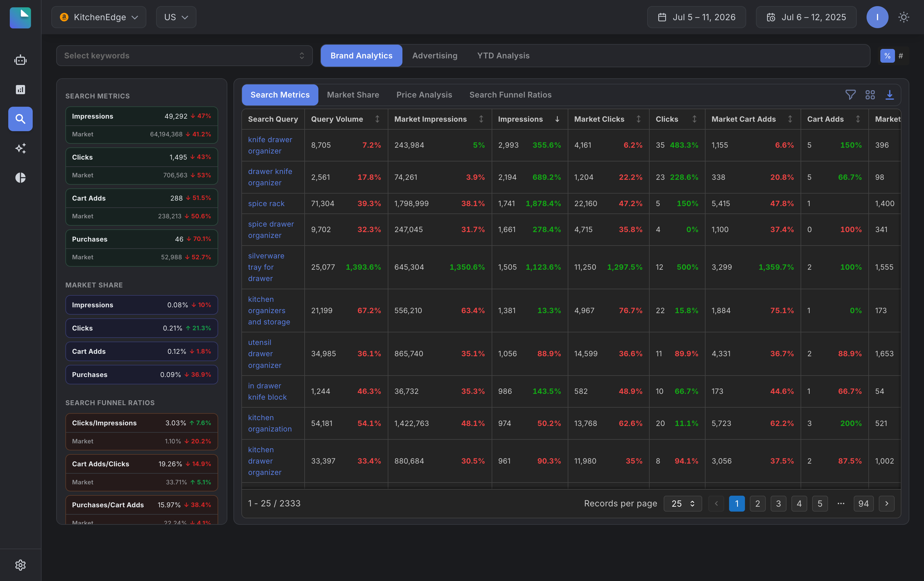Sort by Impressions descending arrow
This screenshot has height=581, width=924.
pyautogui.click(x=557, y=119)
